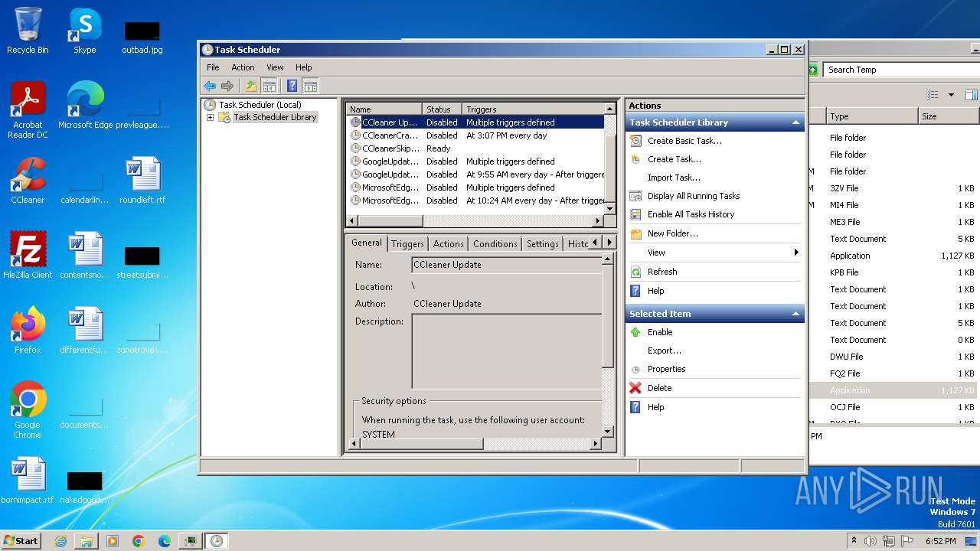980x551 pixels.
Task: Select MicrosoftEdg... task with multiple triggers
Action: tap(475, 187)
